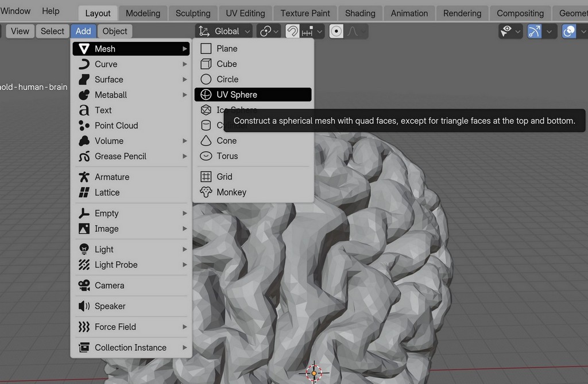
Task: Open the Object menu
Action: 115,31
